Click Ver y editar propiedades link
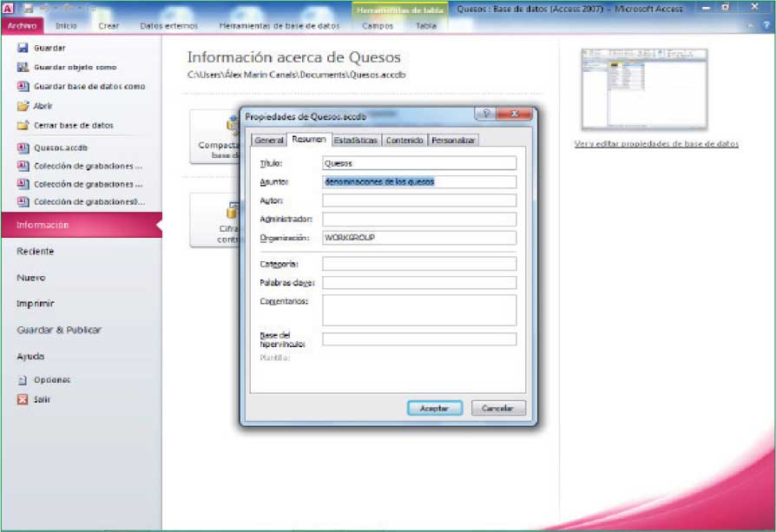Viewport: 776px width, 532px height. [656, 144]
